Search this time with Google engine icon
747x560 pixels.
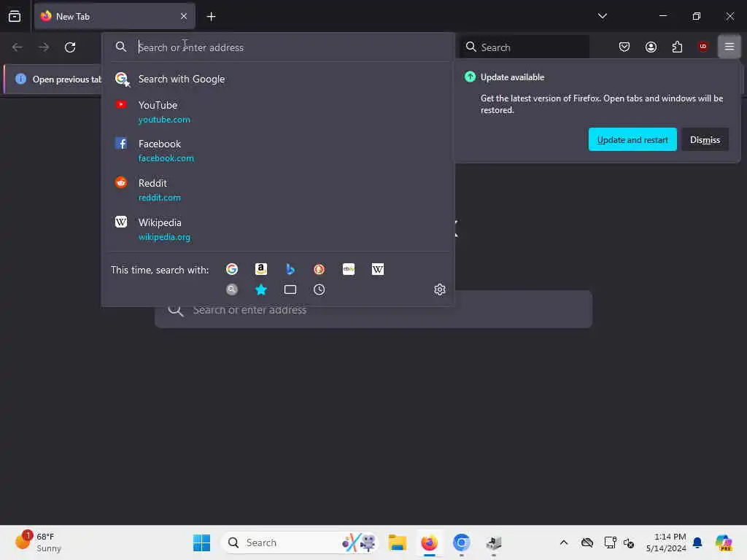click(232, 270)
